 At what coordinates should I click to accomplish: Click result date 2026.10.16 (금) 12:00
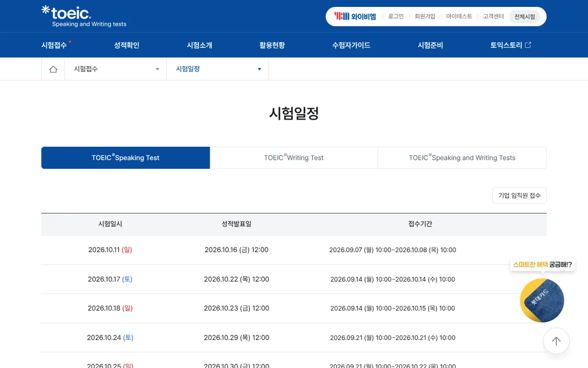(x=237, y=250)
